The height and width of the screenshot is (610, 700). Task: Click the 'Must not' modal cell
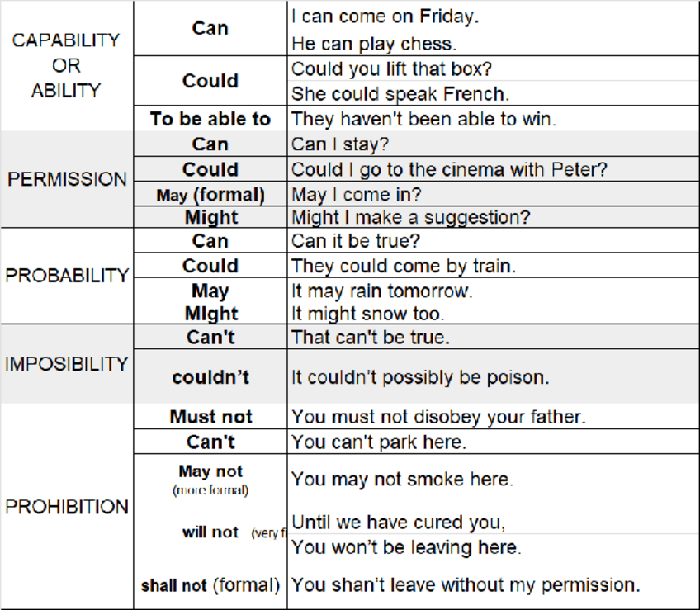click(x=210, y=417)
